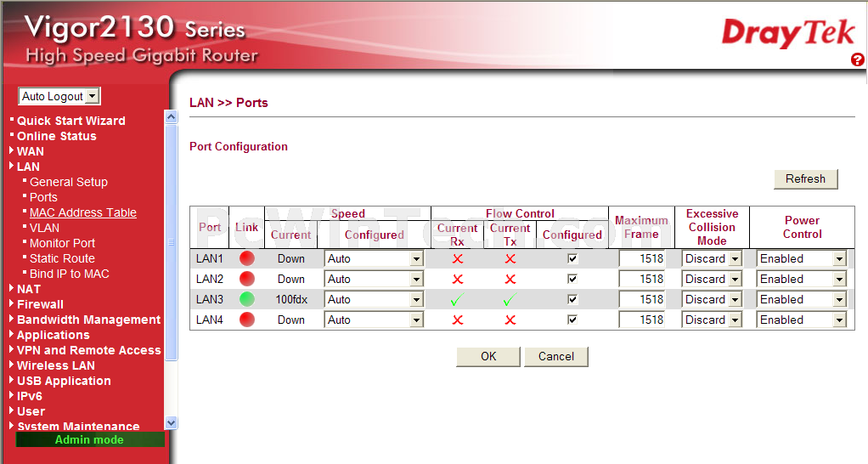This screenshot has height=464, width=868.
Task: Click the DrayTek logo
Action: [x=788, y=33]
